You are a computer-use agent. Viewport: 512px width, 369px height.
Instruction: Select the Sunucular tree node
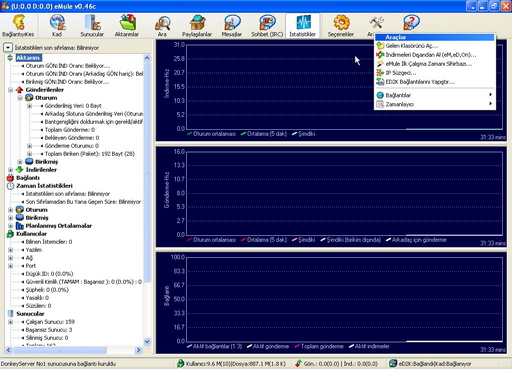pyautogui.click(x=30, y=314)
